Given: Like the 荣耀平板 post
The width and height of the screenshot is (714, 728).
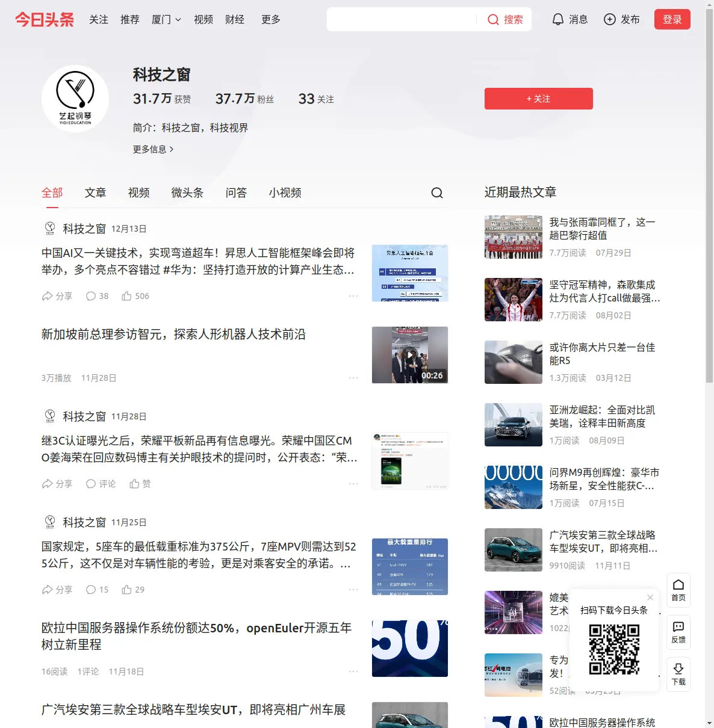Looking at the screenshot, I should pyautogui.click(x=140, y=484).
